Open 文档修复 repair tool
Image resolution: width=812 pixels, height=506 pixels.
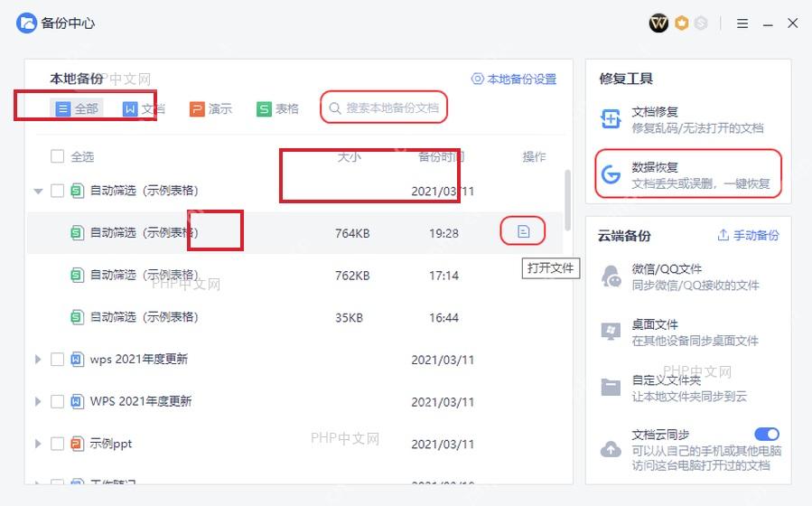(x=689, y=119)
